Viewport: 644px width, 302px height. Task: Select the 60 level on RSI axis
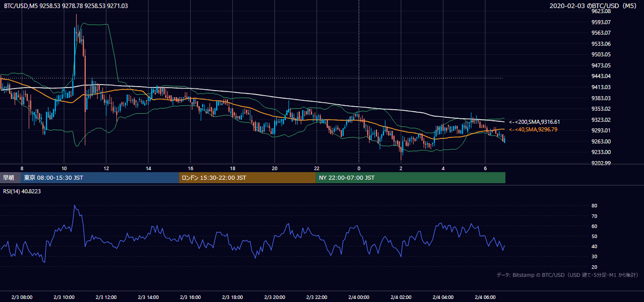595,226
